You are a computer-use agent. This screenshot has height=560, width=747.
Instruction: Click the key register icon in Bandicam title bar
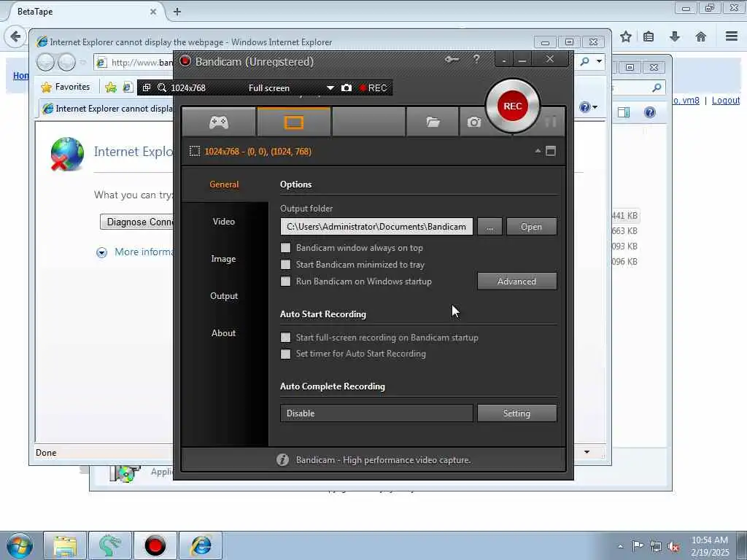pos(452,60)
